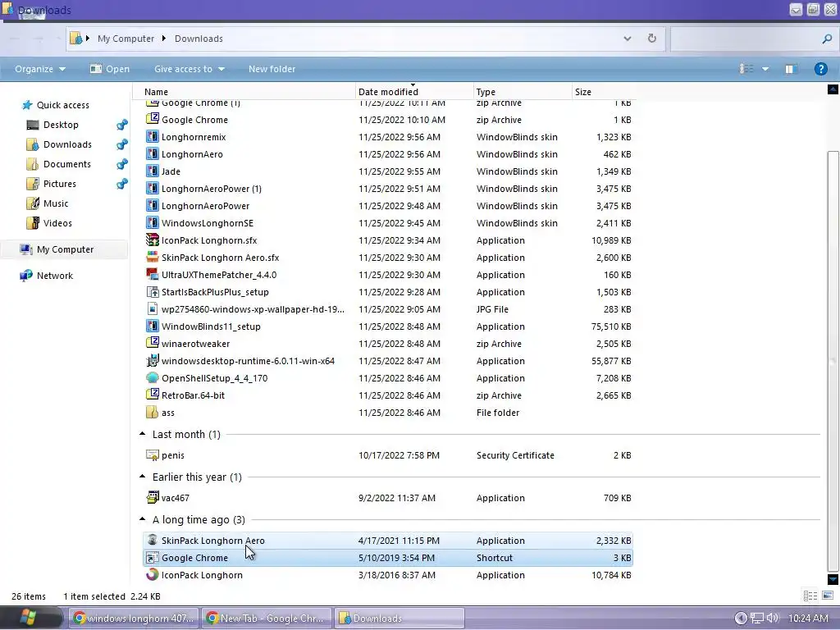The width and height of the screenshot is (840, 630).
Task: Click the RetroBar.64-bit zip icon
Action: (152, 395)
